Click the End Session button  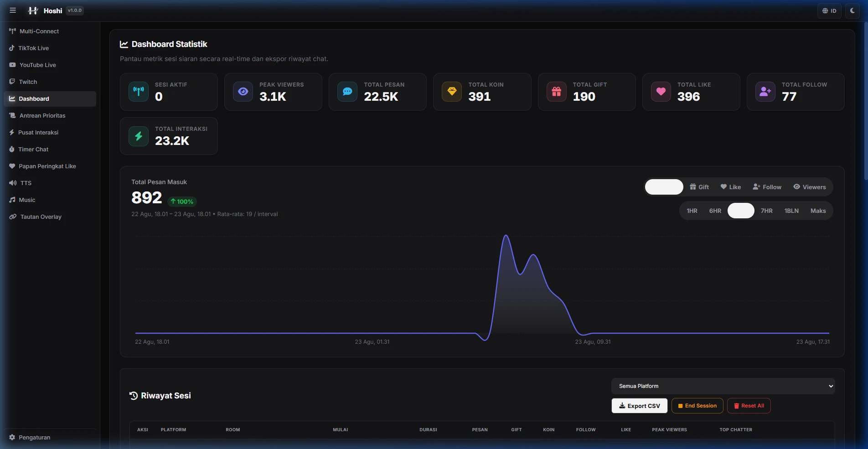tap(697, 406)
